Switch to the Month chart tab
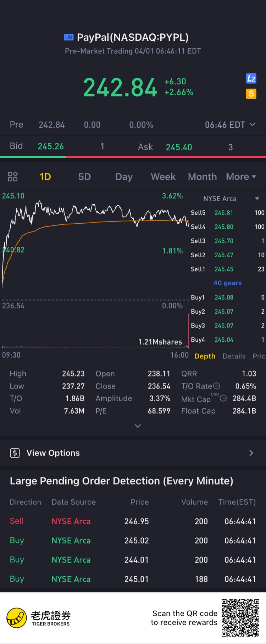Screen dimensions: 266x644 tap(202, 177)
